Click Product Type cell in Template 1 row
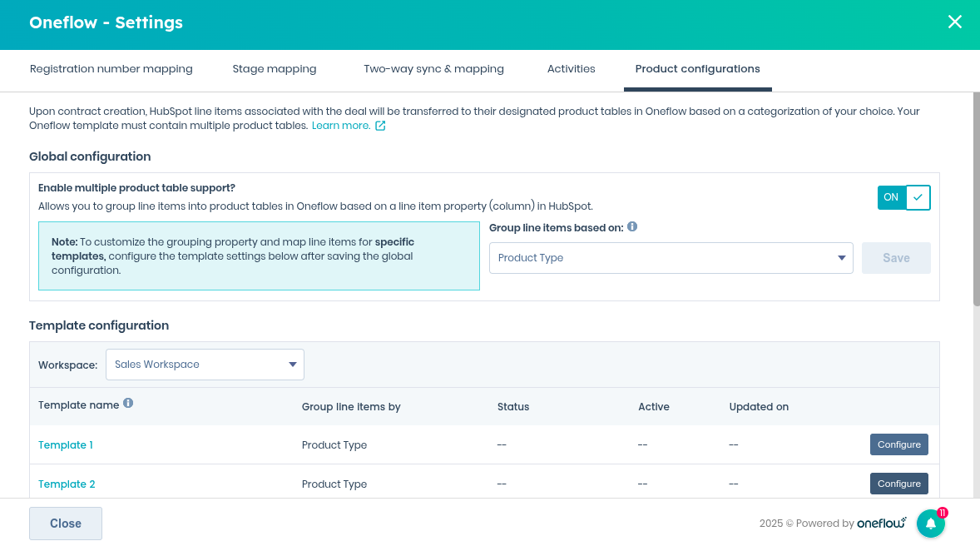The height and width of the screenshot is (546, 980). [334, 445]
